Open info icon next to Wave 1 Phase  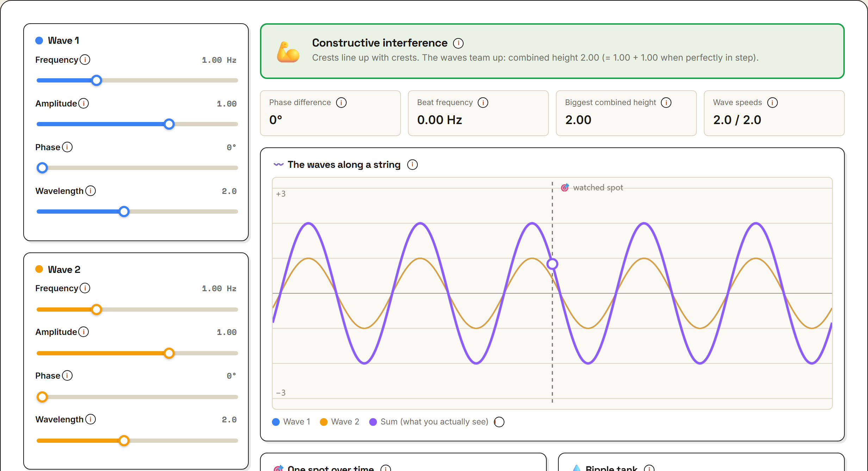[67, 147]
